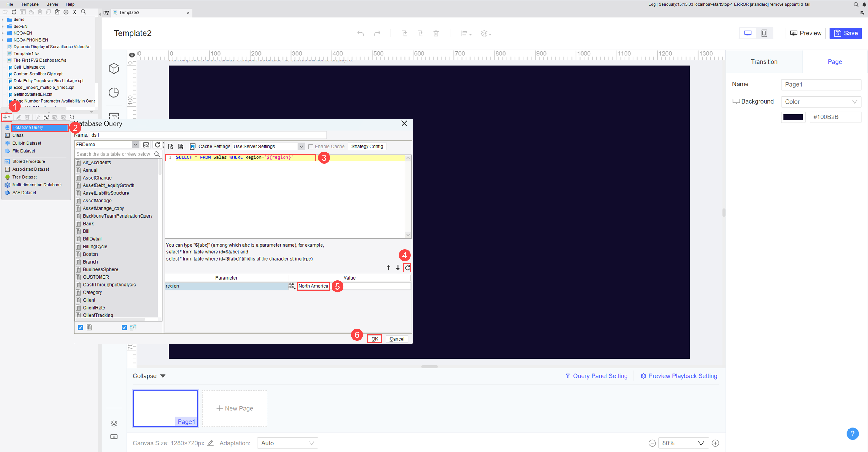Screen dimensions: 868x452
Task: Open the 80% zoom level dropdown
Action: tap(683, 443)
